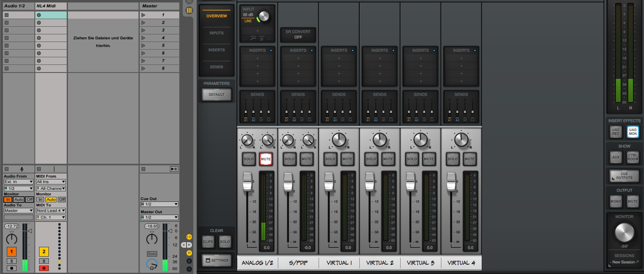
Task: Launch scene 8 in the Master track
Action: 143,68
